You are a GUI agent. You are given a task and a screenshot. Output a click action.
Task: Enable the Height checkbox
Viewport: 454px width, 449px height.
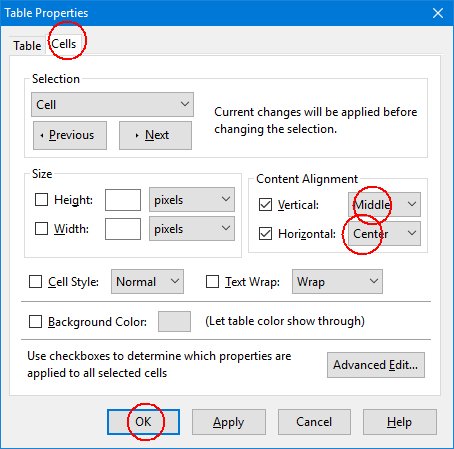[x=41, y=200]
